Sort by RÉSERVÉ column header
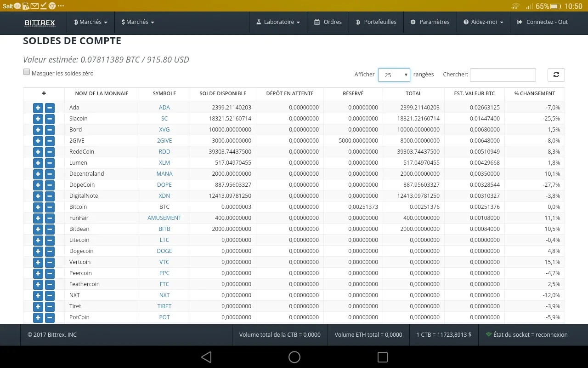Viewport: 588px width, 368px height. tap(353, 93)
